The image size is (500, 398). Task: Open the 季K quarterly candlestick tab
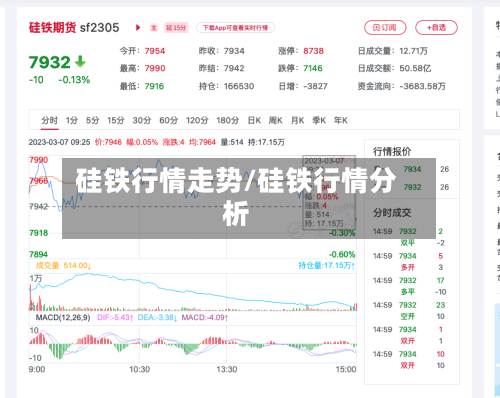[x=319, y=120]
